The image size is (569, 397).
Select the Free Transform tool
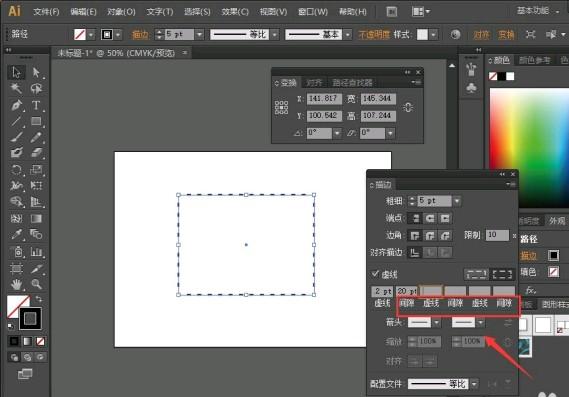coord(36,185)
